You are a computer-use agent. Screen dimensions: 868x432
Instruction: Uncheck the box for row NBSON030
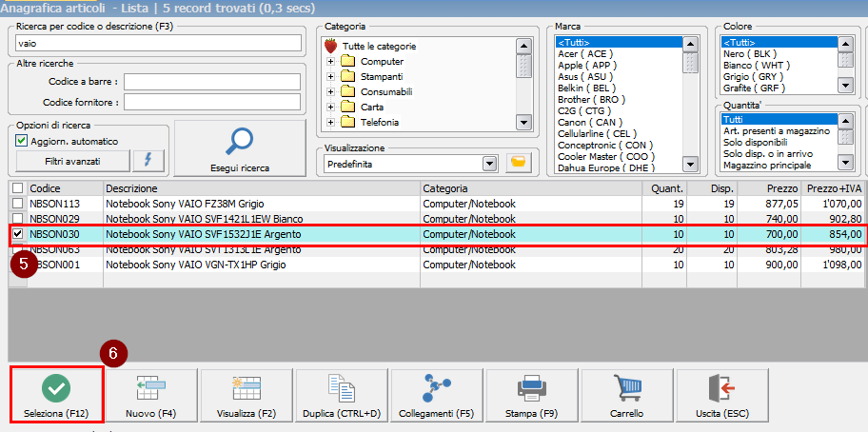pyautogui.click(x=18, y=234)
